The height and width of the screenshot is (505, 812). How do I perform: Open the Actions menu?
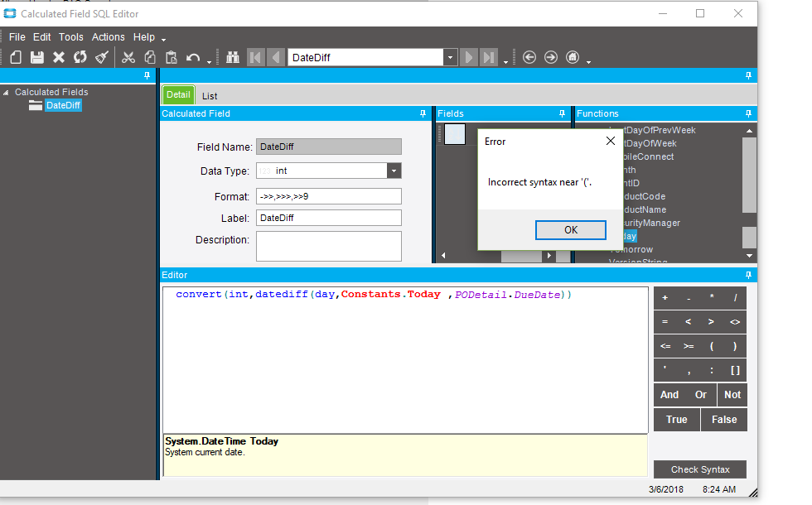click(108, 37)
